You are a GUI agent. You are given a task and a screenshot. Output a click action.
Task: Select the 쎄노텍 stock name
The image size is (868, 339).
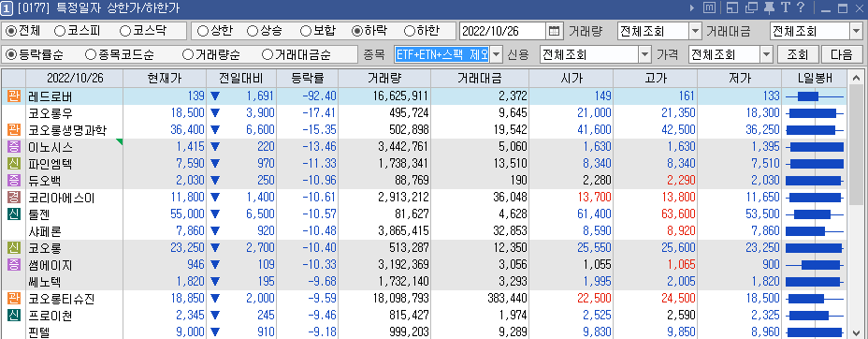[44, 282]
